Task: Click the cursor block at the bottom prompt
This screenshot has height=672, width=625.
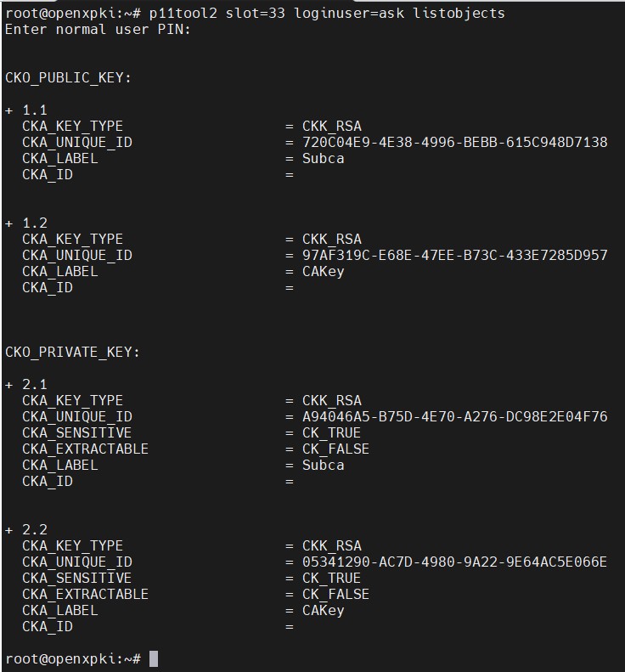Action: (154, 658)
